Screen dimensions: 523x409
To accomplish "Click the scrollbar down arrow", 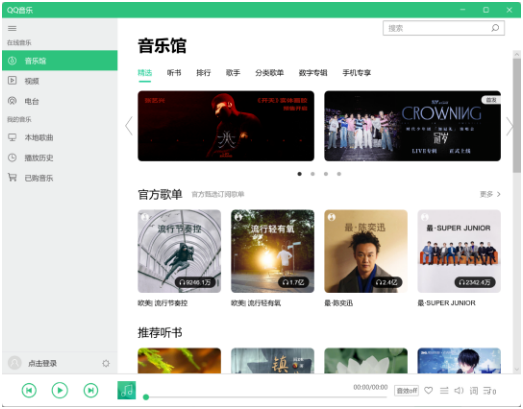I will tap(517, 369).
